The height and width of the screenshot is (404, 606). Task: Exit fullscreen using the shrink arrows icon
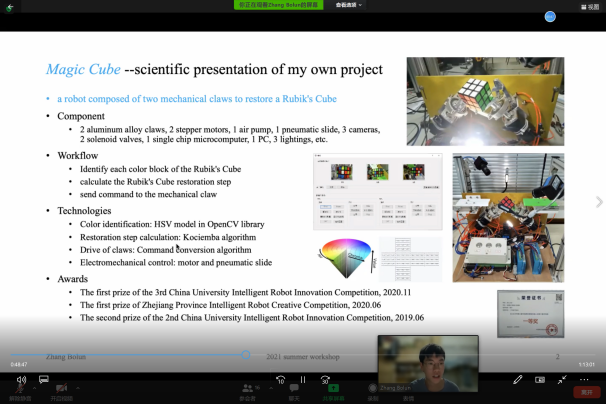coord(562,380)
